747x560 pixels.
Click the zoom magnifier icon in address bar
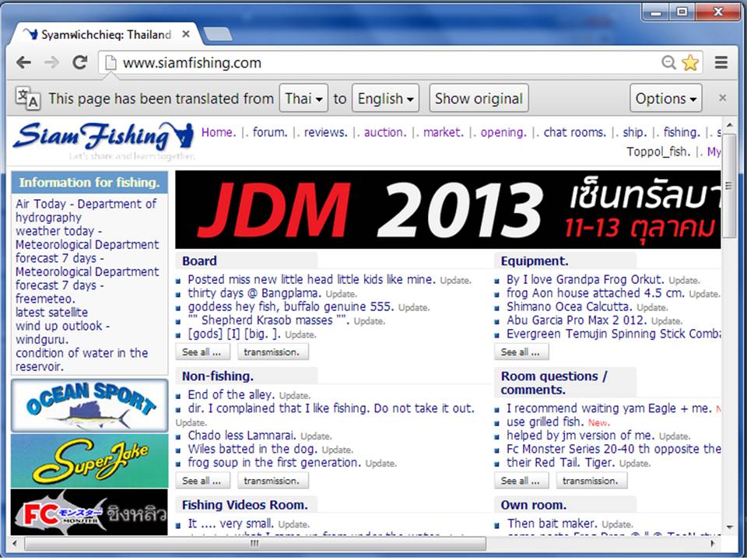(668, 63)
